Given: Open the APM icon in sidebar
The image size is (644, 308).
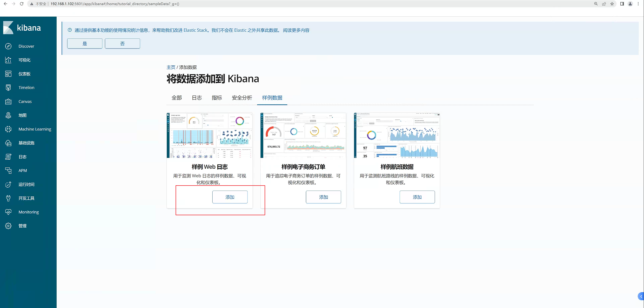Looking at the screenshot, I should coord(8,171).
